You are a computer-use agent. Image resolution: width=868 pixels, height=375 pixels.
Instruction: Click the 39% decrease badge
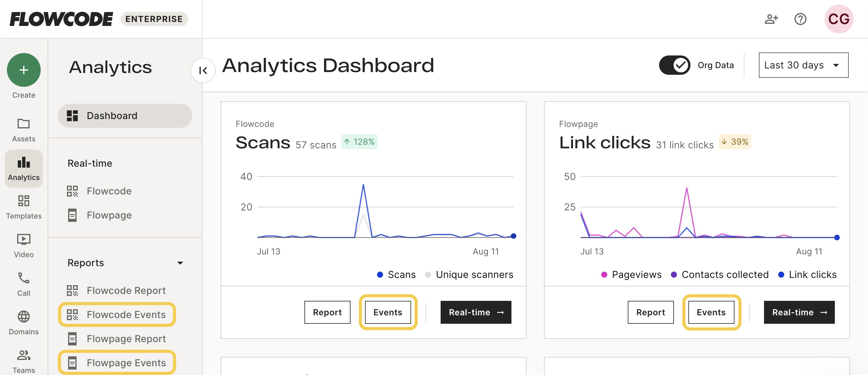point(735,141)
